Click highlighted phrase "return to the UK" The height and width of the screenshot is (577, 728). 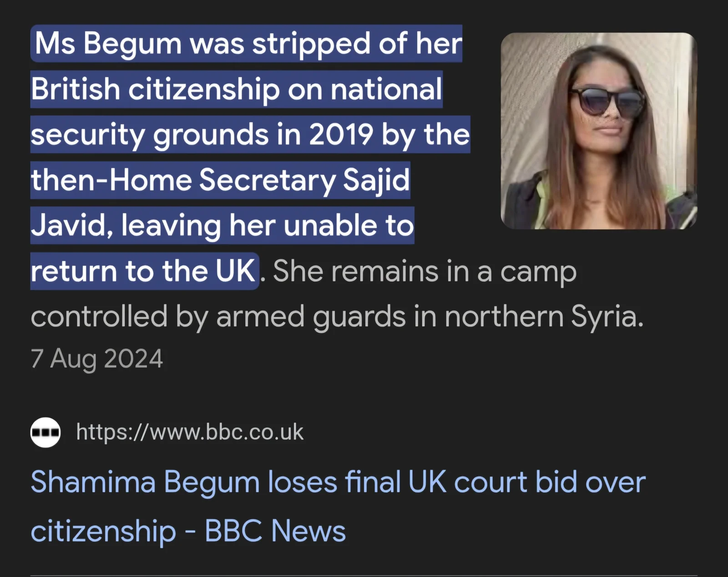(143, 271)
